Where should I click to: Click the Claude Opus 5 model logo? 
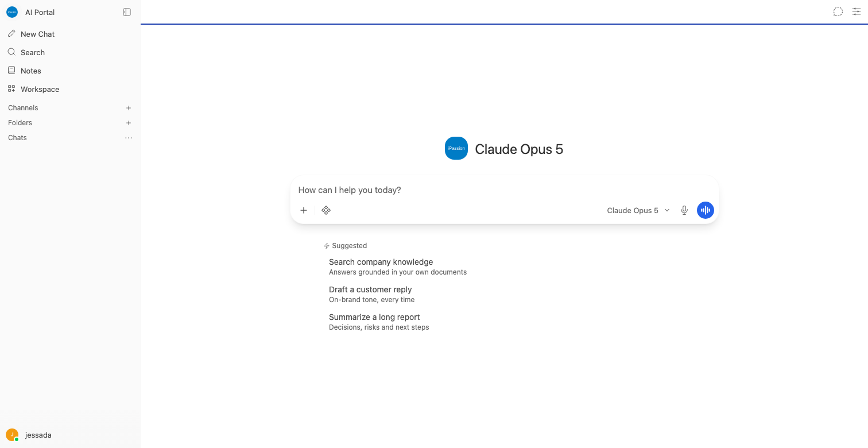(x=456, y=148)
